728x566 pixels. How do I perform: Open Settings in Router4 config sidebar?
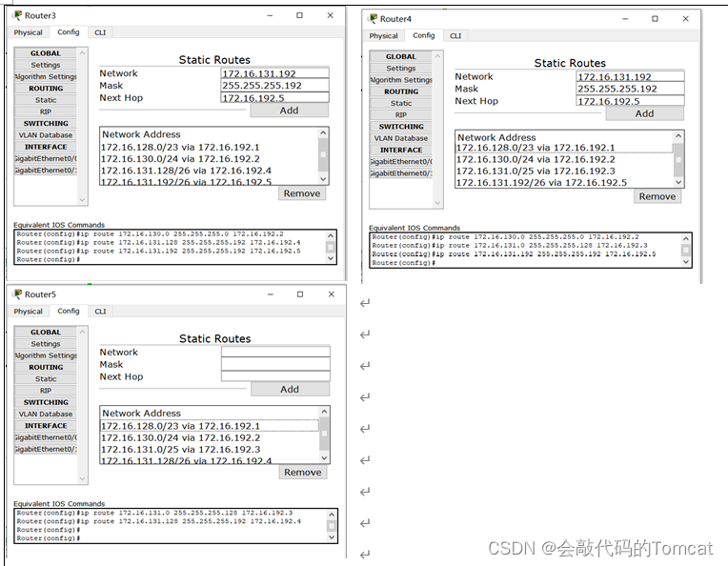point(401,69)
